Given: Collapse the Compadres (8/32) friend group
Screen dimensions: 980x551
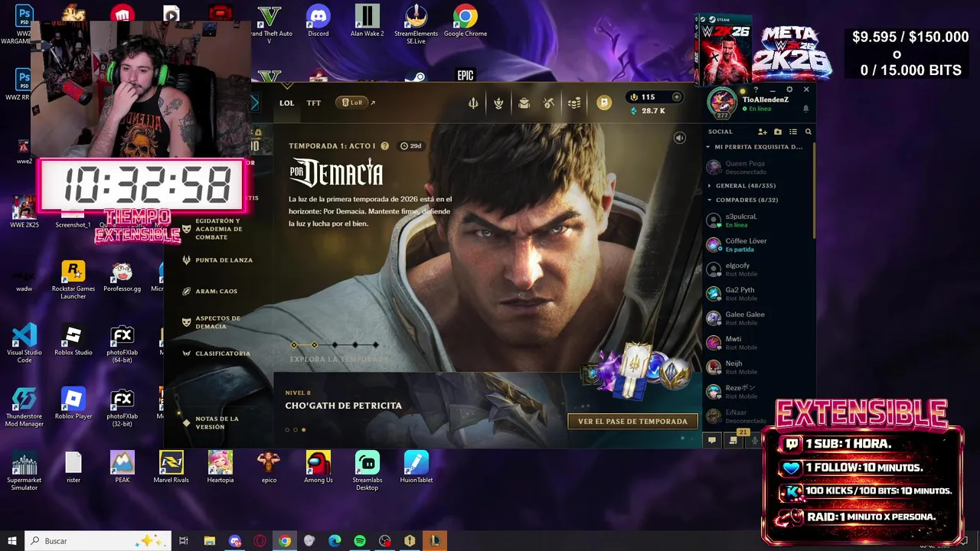Looking at the screenshot, I should coord(742,200).
